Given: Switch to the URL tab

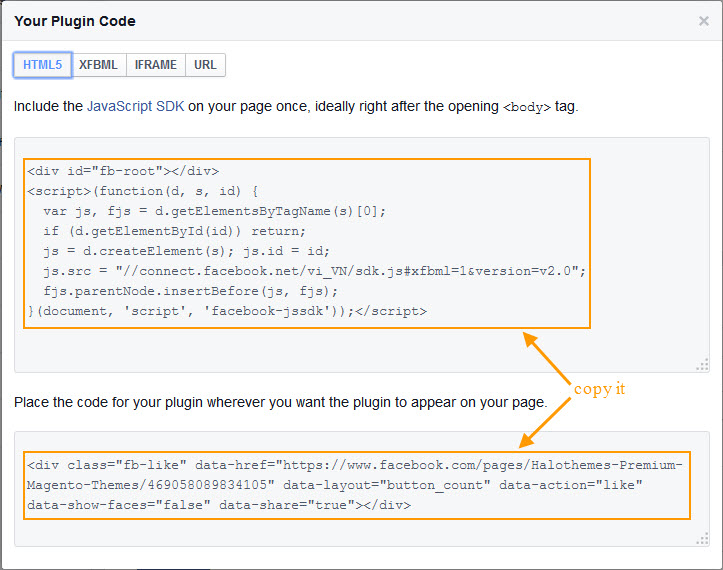Looking at the screenshot, I should pyautogui.click(x=205, y=65).
